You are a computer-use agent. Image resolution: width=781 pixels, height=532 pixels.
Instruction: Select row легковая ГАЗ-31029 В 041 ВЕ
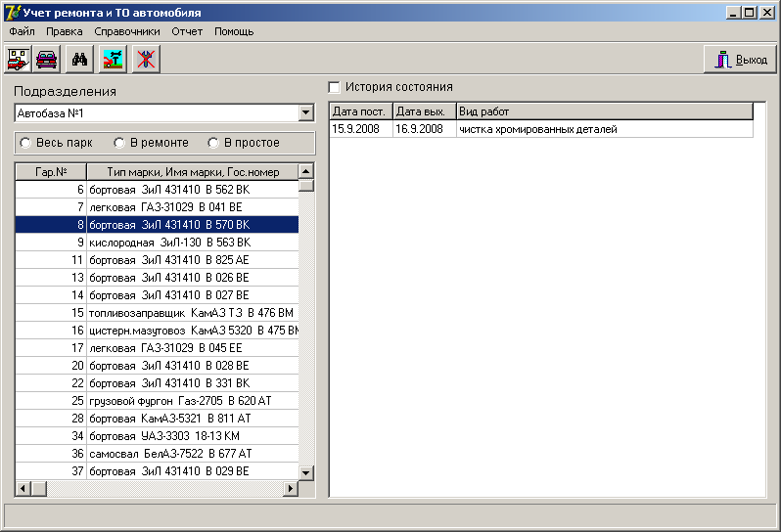tap(157, 207)
